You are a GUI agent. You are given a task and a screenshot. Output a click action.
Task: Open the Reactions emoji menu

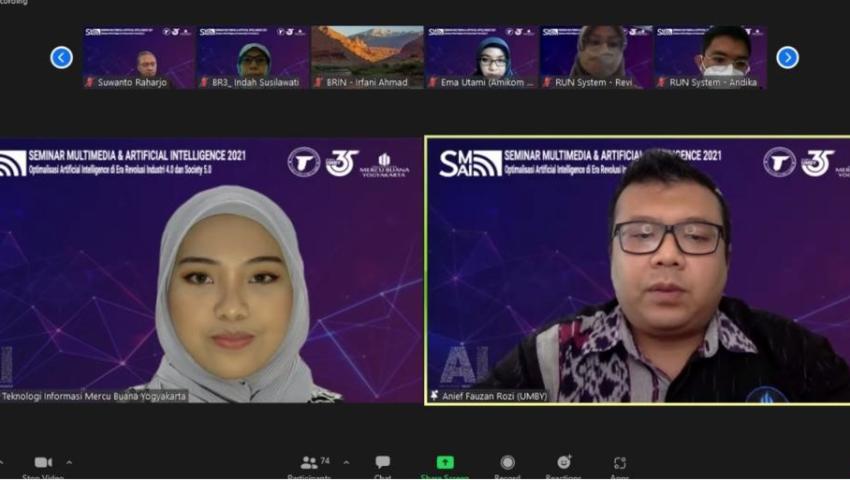(564, 462)
